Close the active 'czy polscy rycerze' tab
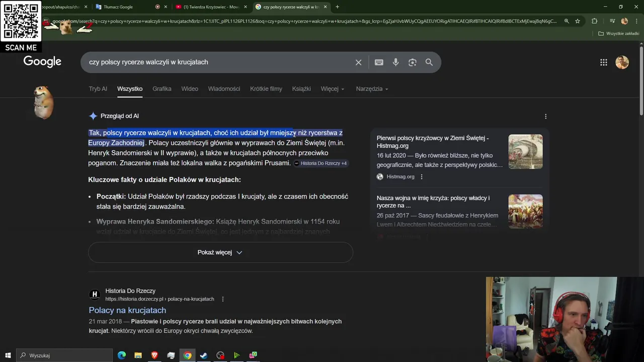 click(326, 7)
